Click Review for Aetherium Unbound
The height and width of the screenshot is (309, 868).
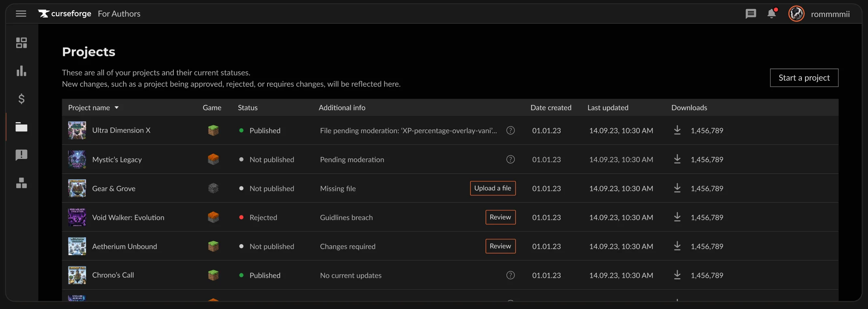tap(501, 246)
